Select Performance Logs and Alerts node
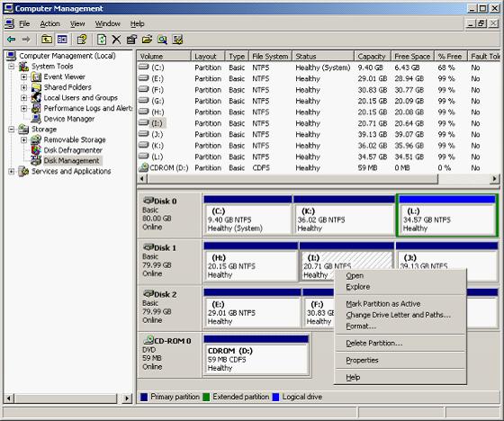The width and height of the screenshot is (504, 421). click(x=88, y=108)
